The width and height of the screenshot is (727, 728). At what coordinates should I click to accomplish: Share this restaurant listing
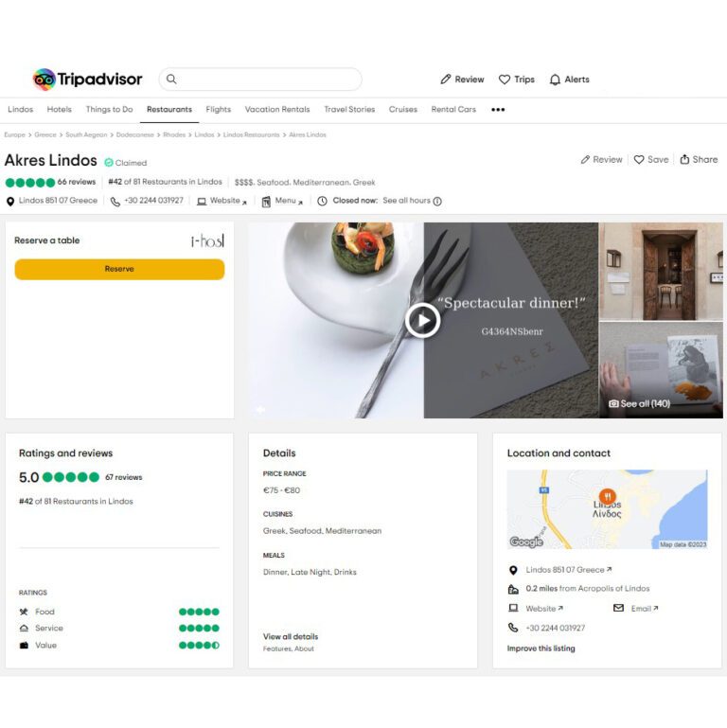pos(699,160)
